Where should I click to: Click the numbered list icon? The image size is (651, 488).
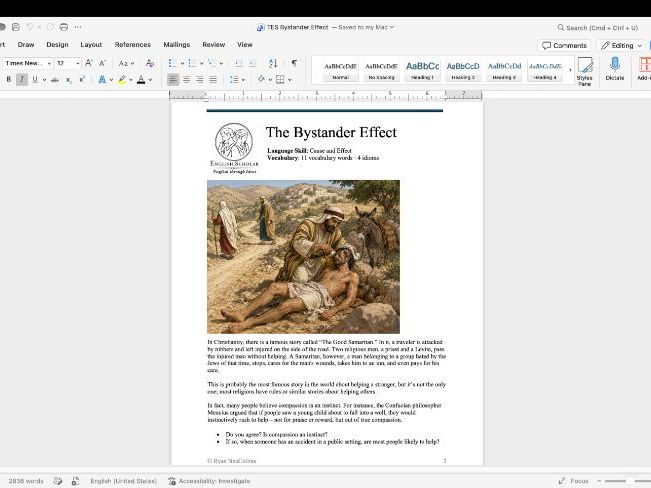point(192,63)
